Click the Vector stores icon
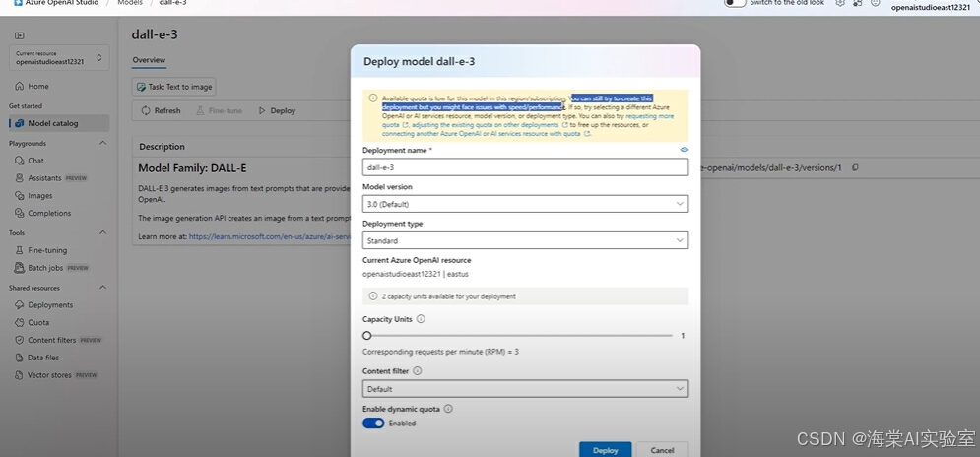Image resolution: width=980 pixels, height=457 pixels. 20,375
